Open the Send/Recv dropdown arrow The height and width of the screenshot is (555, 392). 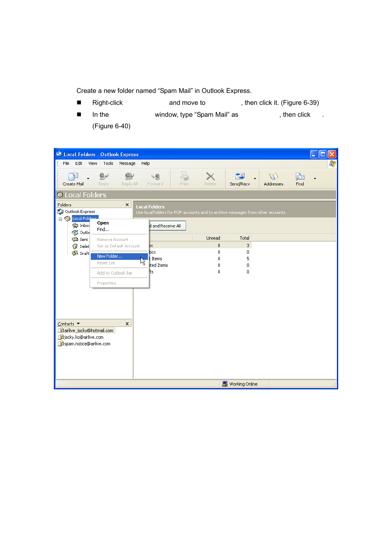(x=255, y=179)
